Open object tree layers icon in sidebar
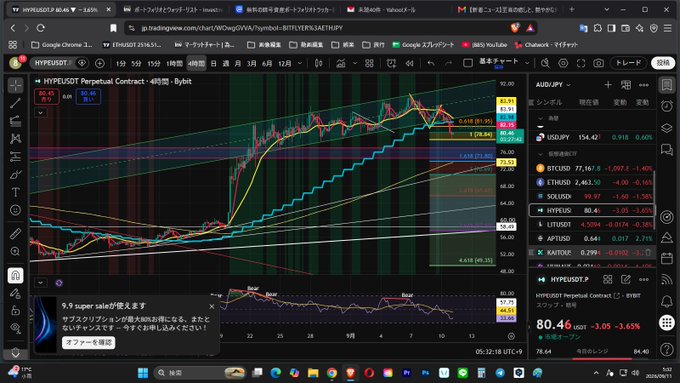This screenshot has width=680, height=383. [667, 128]
